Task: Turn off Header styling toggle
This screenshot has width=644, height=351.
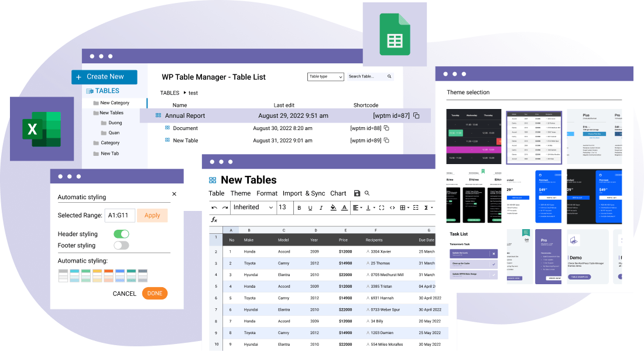Action: coord(121,234)
